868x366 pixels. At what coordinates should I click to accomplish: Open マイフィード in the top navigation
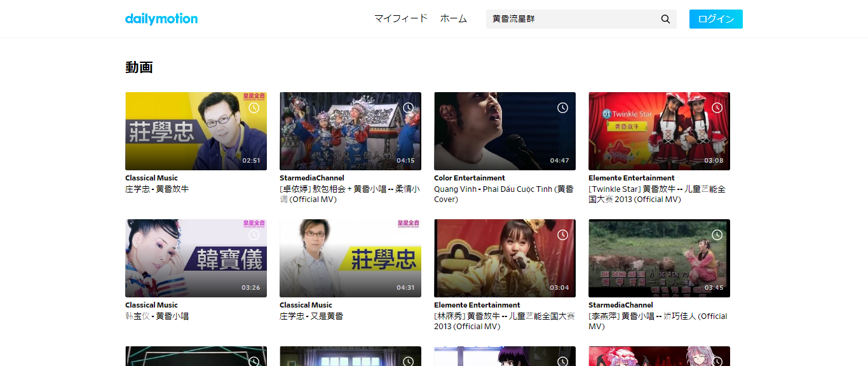401,19
